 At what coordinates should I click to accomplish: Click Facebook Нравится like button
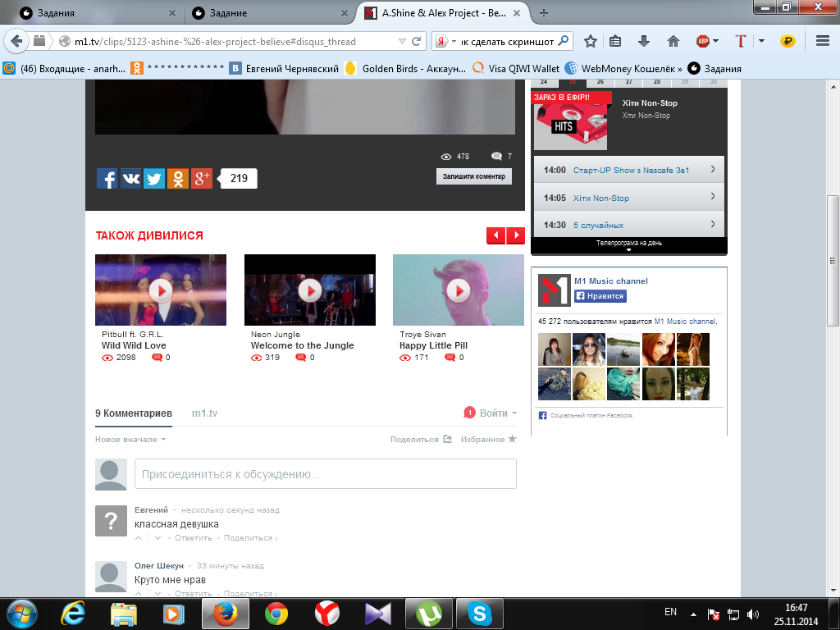pos(600,295)
